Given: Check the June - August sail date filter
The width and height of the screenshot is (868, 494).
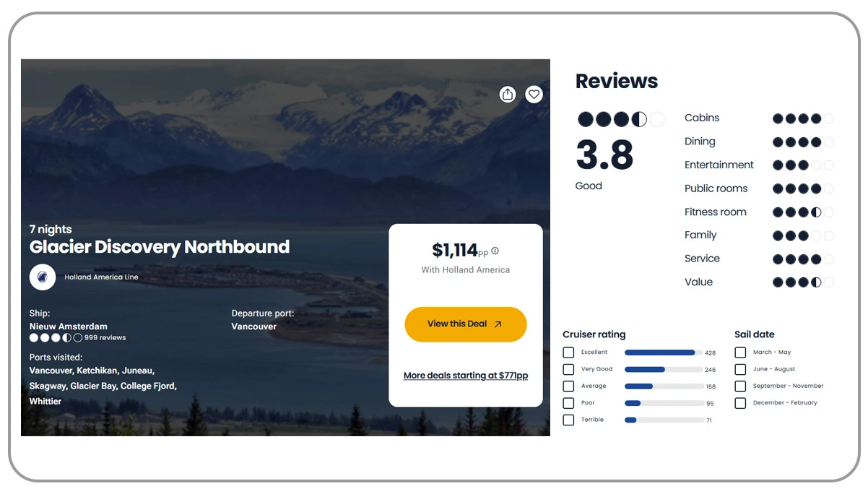Looking at the screenshot, I should (x=740, y=369).
